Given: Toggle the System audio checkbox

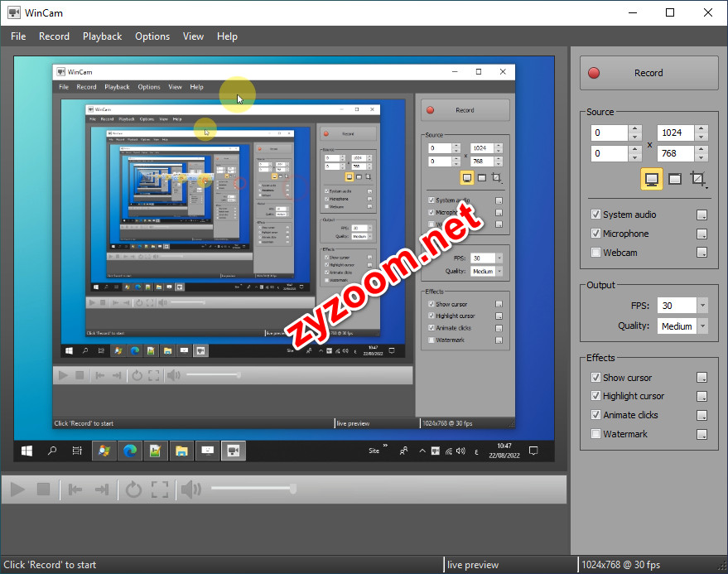Looking at the screenshot, I should [595, 214].
